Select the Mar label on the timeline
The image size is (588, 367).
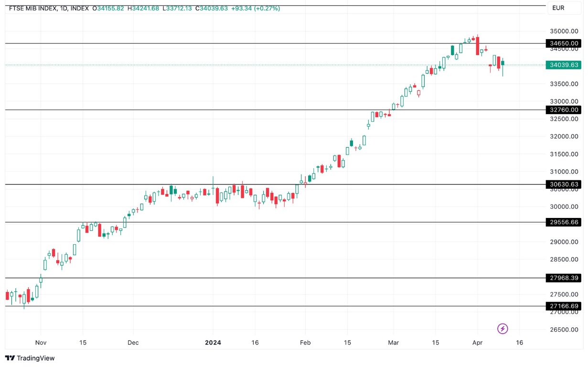click(393, 343)
